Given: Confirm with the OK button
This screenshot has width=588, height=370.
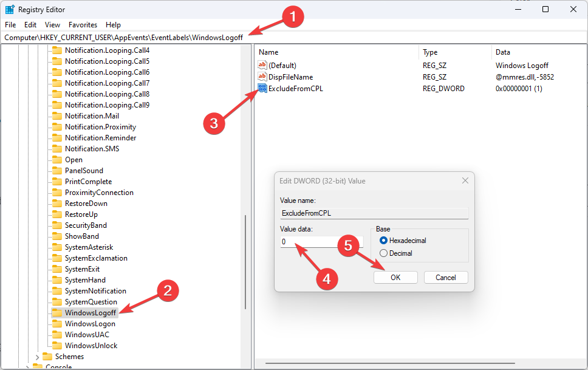Looking at the screenshot, I should point(395,277).
